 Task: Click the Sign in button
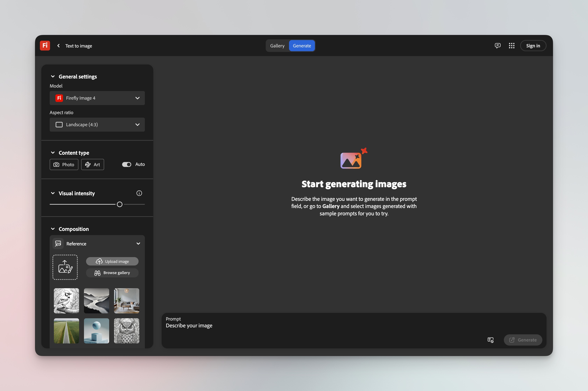[533, 45]
